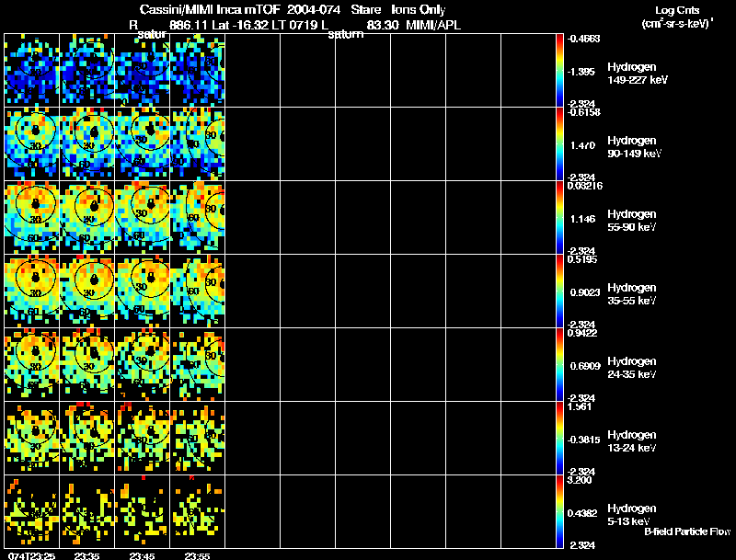Screen dimensions: 736x560
Task: Click the color bar for Hydrogen 24-35 keV
Action: pyautogui.click(x=559, y=365)
